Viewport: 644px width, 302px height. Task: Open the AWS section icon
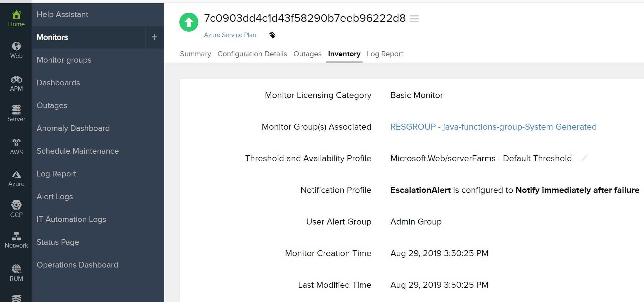16,147
